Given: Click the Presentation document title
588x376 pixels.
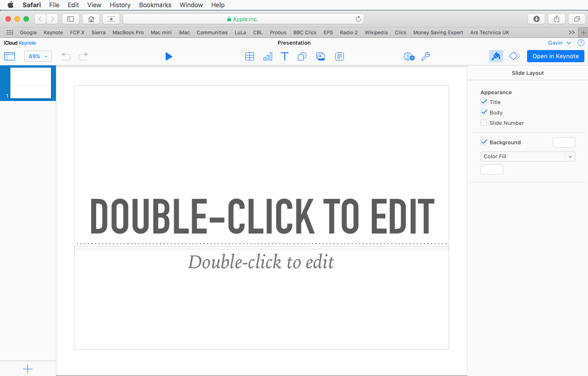Looking at the screenshot, I should coord(294,43).
